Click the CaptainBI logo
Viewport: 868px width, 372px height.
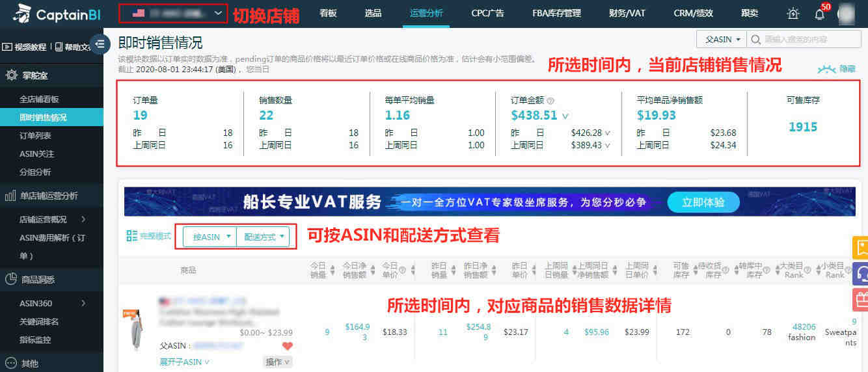coord(56,12)
